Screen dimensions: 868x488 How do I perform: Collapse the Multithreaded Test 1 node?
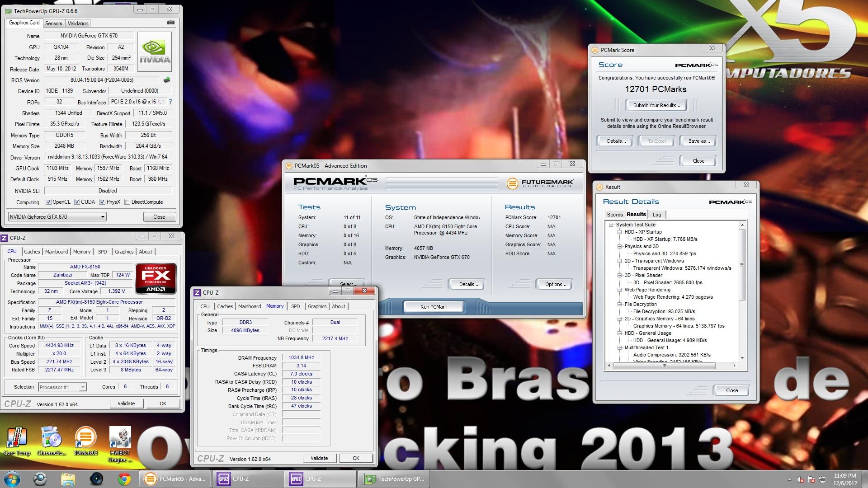point(620,347)
